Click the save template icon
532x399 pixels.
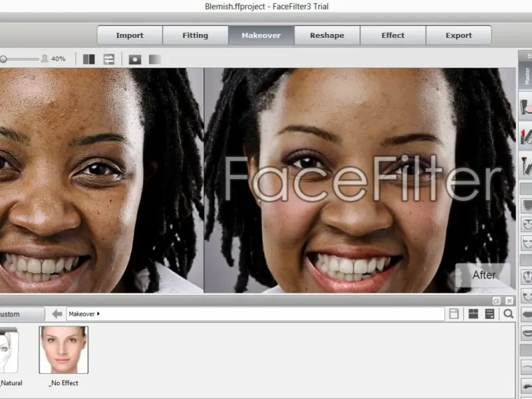454,314
